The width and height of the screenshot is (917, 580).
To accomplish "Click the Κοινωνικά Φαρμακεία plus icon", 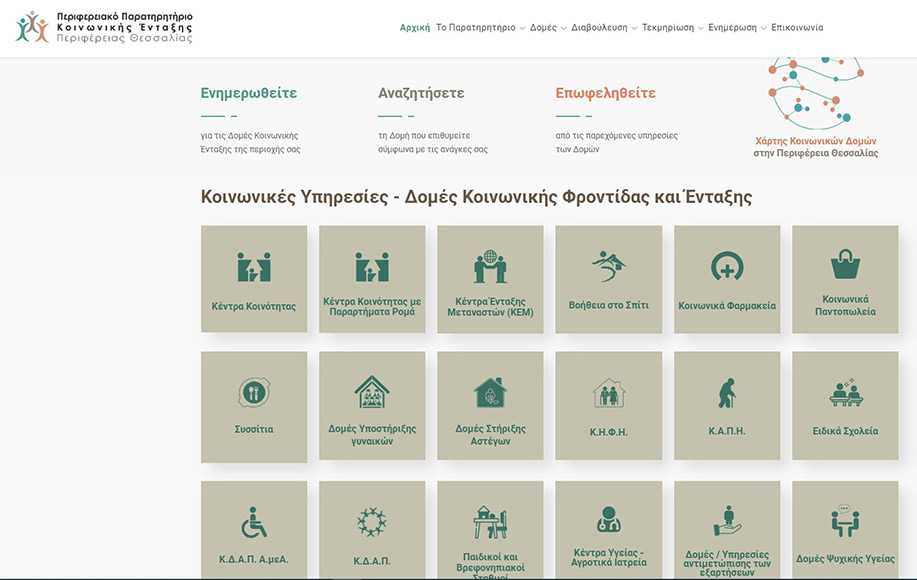I will [x=727, y=267].
